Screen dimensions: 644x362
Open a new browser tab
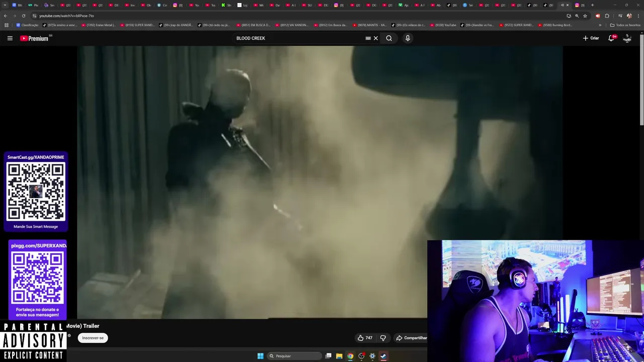pos(592,5)
